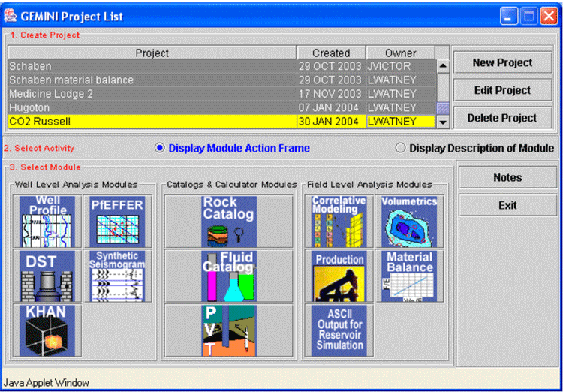
Task: Open the Correlative Modeling module
Action: pyautogui.click(x=339, y=222)
